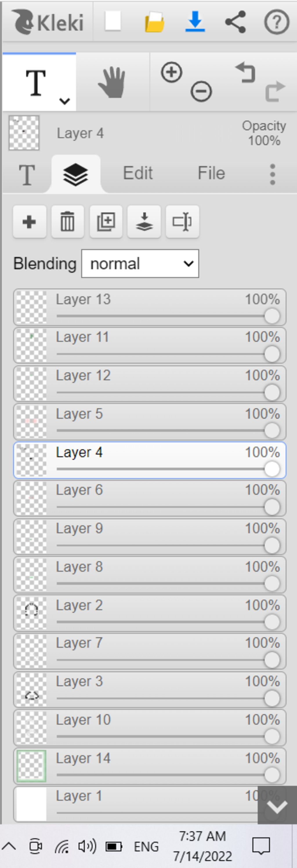Open the help question mark icon
Image resolution: width=297 pixels, height=868 pixels.
276,22
